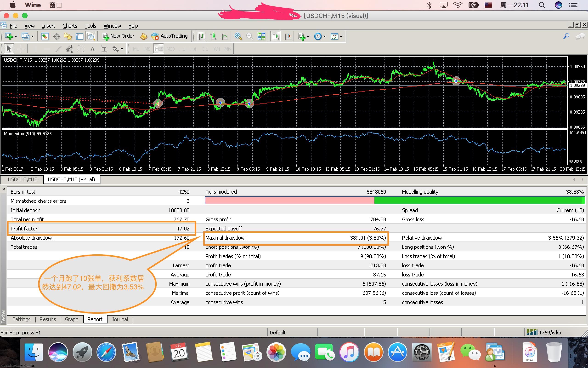Select the Horizontal Line drawing tool

[47, 49]
